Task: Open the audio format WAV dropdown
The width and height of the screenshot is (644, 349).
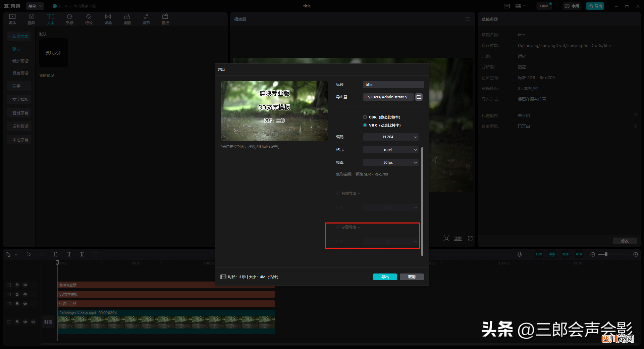Action: 390,207
